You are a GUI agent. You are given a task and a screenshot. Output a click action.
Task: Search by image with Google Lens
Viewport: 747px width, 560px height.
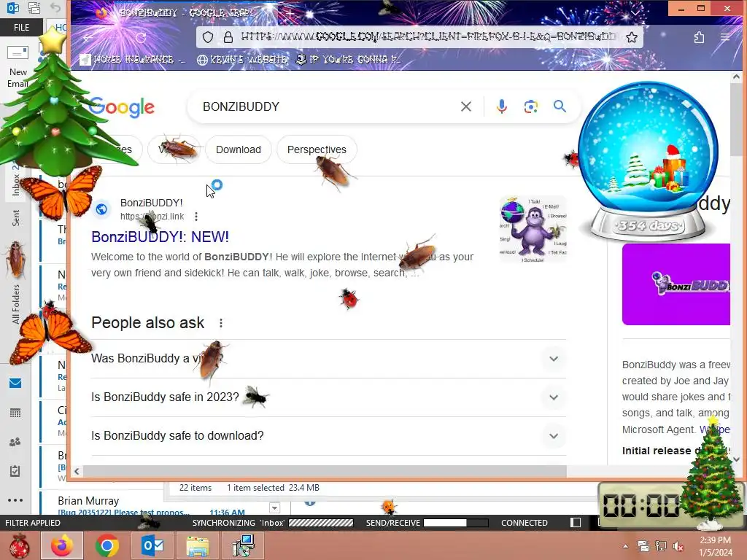tap(531, 106)
